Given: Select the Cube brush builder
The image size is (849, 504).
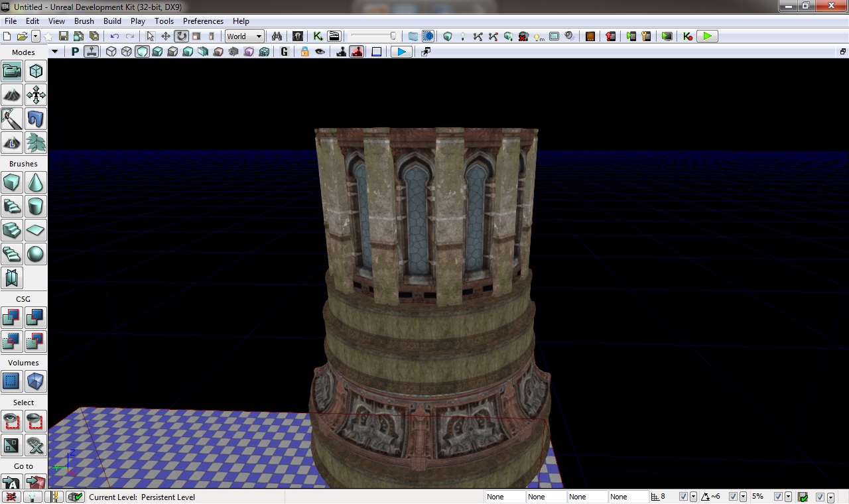Looking at the screenshot, I should pyautogui.click(x=12, y=182).
